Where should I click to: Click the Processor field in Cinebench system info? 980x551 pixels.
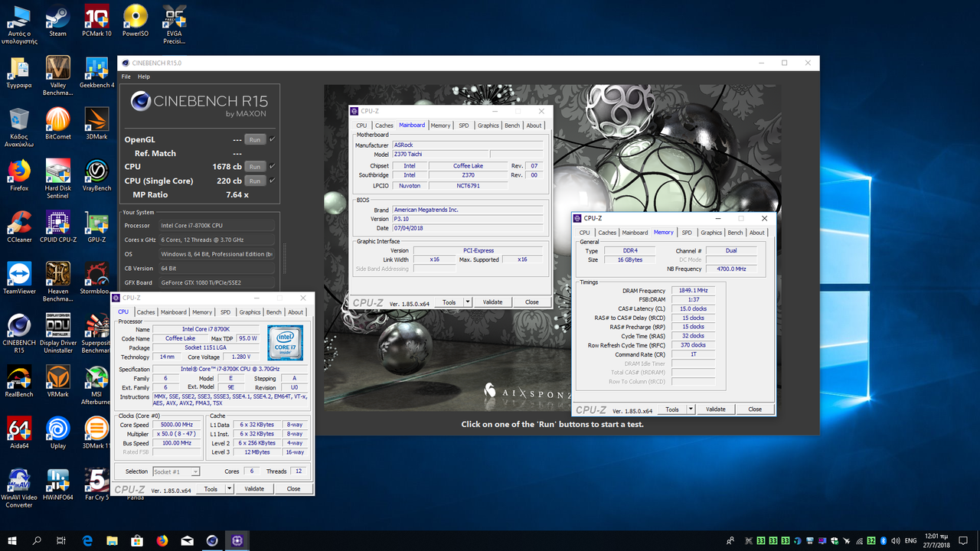[216, 226]
